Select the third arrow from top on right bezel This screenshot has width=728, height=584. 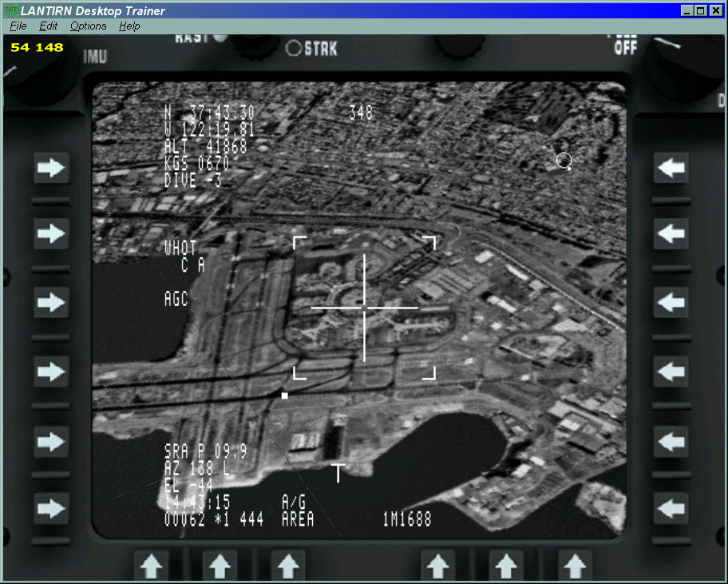[671, 303]
